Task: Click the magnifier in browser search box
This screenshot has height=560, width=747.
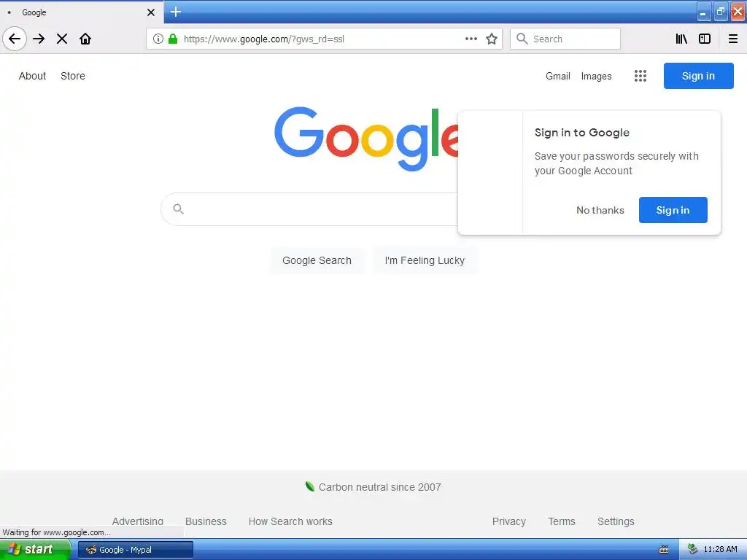Action: click(x=522, y=39)
